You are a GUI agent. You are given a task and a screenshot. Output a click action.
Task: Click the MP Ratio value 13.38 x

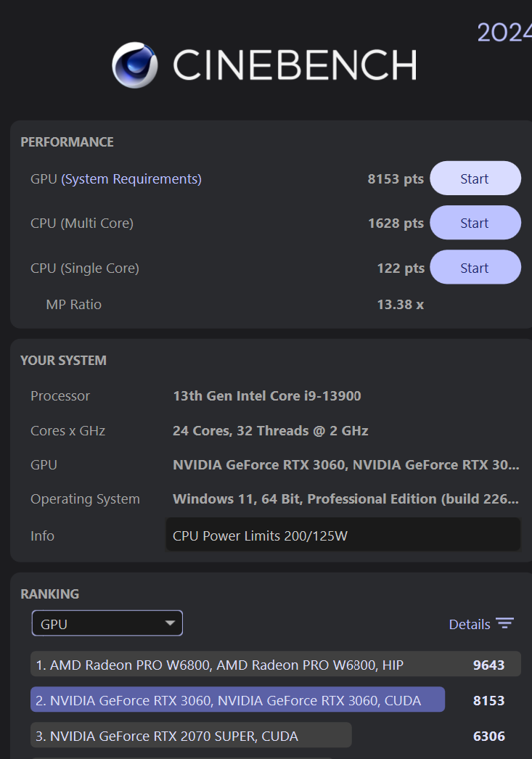400,304
